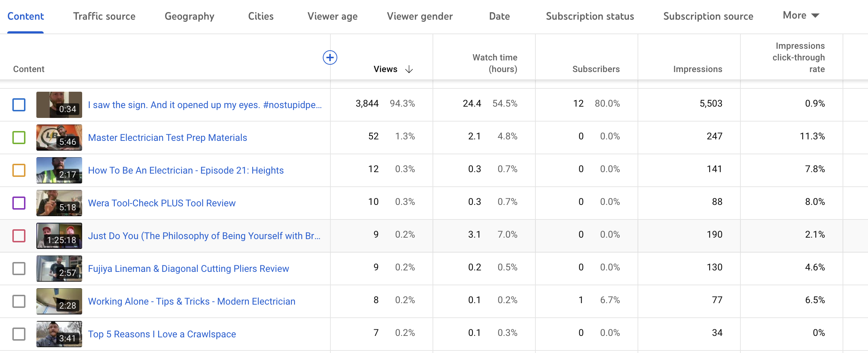The image size is (868, 353).
Task: Switch to the Geography tab
Action: click(x=189, y=16)
